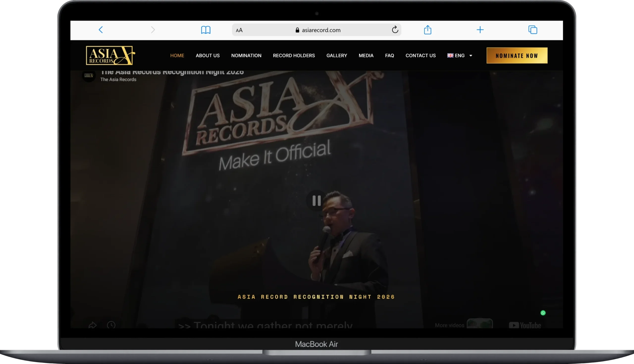
Task: Tap the AA reader text-size control
Action: point(239,30)
